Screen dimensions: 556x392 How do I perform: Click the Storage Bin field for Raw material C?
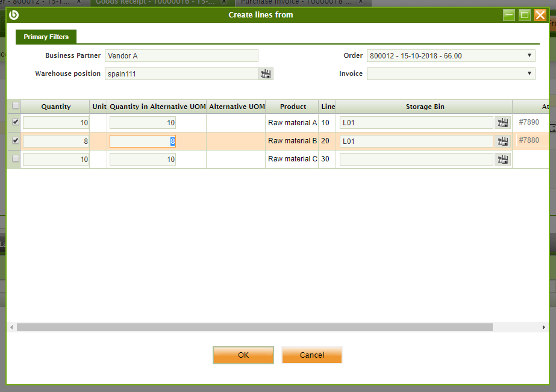pos(416,160)
